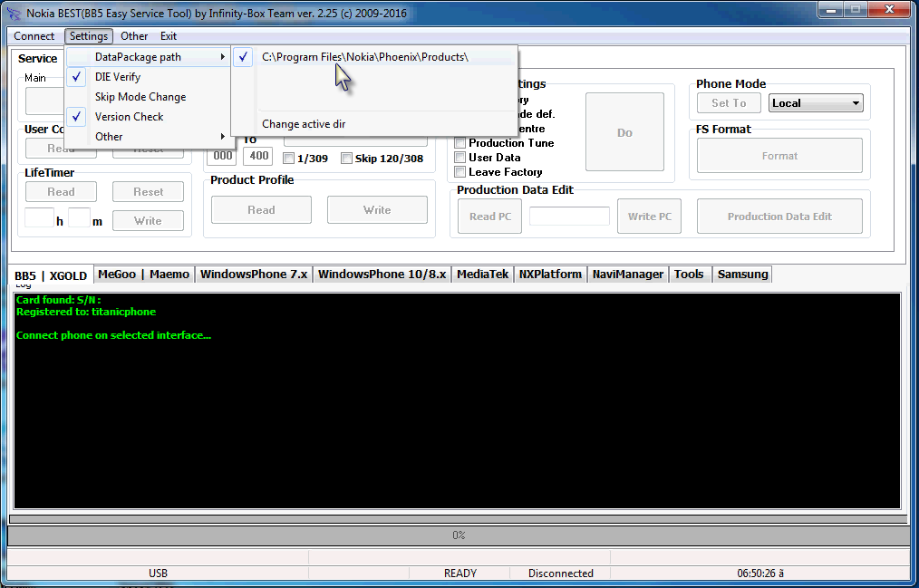Viewport: 919px width, 588px height.
Task: Click the app icon in title bar
Action: click(x=15, y=13)
